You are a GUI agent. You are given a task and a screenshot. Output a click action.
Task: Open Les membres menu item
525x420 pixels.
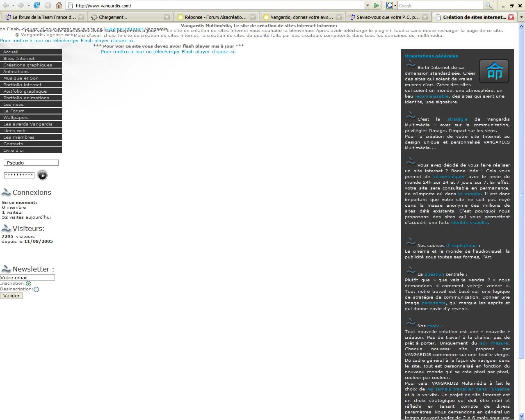[31, 137]
